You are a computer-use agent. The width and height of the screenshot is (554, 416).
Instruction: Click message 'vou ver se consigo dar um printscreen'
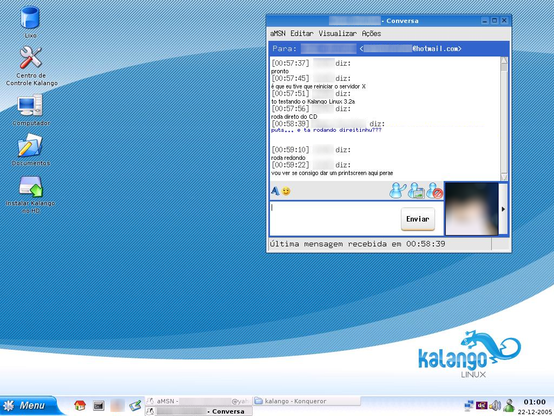(x=332, y=173)
